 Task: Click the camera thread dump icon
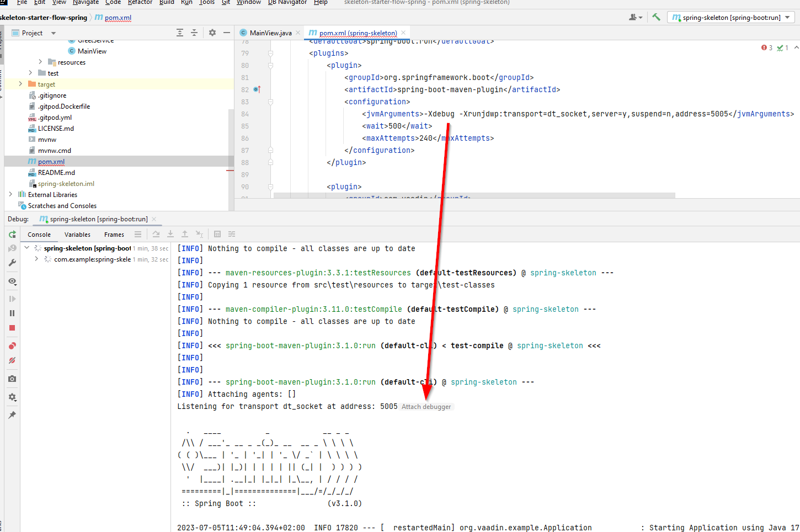(12, 379)
